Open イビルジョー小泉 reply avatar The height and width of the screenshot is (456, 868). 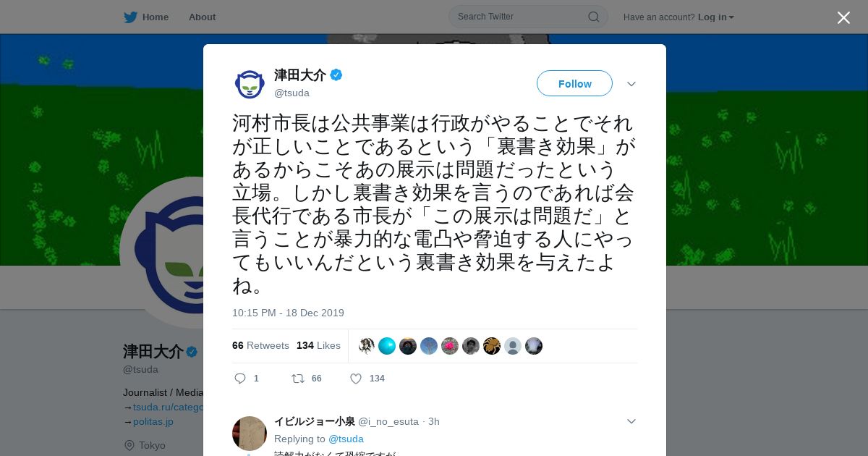pos(250,434)
